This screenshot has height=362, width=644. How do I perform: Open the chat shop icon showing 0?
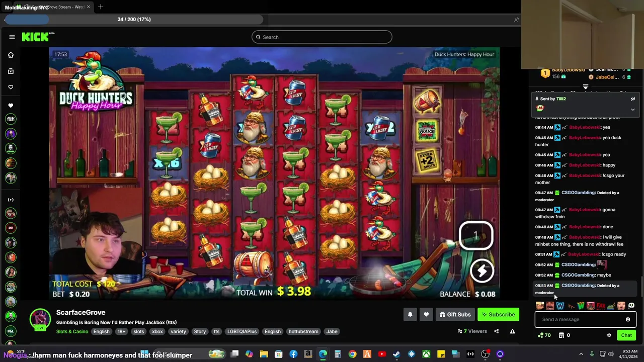tap(565, 335)
